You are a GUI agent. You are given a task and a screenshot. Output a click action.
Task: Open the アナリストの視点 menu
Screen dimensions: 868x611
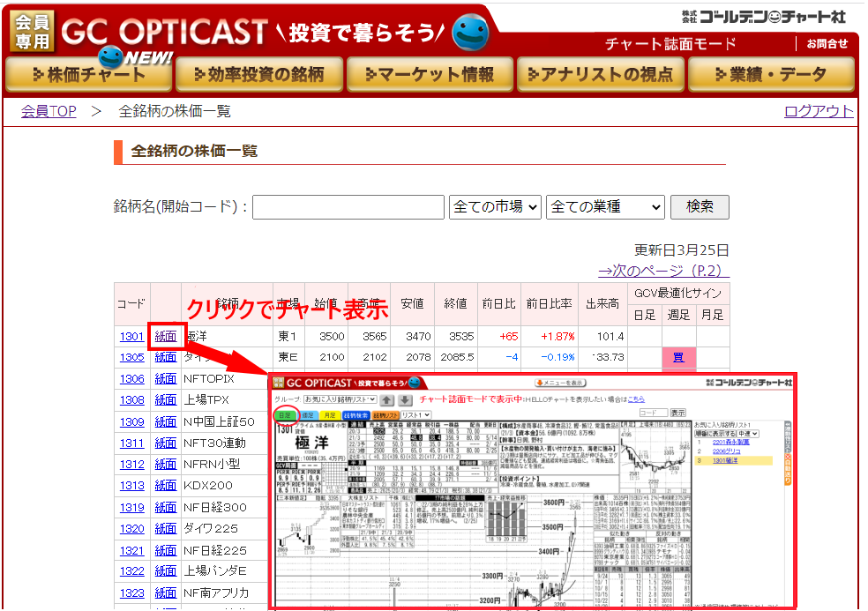click(601, 74)
